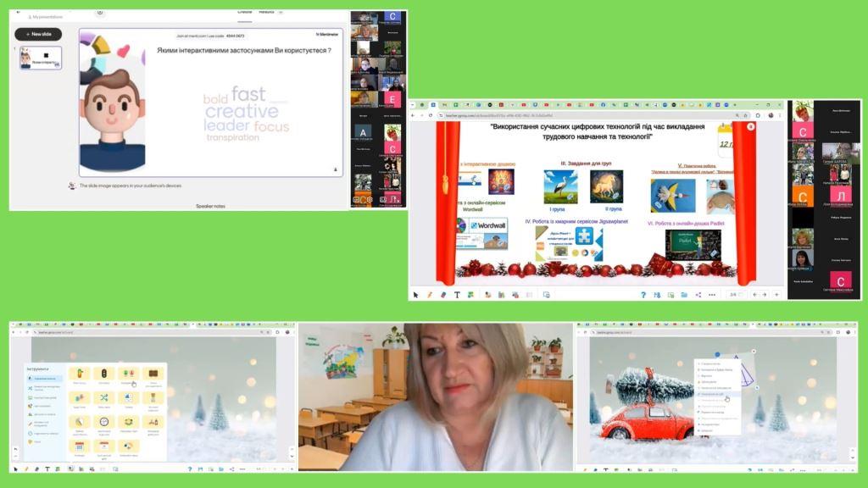Screen dimensions: 868x488
Task: Select the text T tool on lesson-plan whiteboard
Action: pos(457,295)
